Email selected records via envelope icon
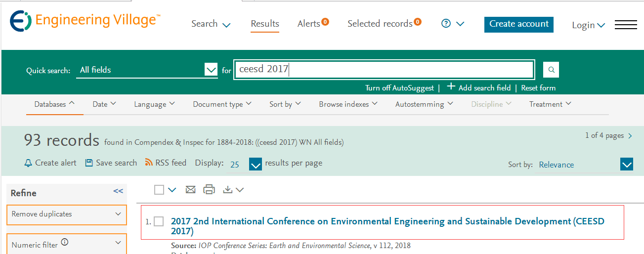The image size is (644, 254). point(190,190)
